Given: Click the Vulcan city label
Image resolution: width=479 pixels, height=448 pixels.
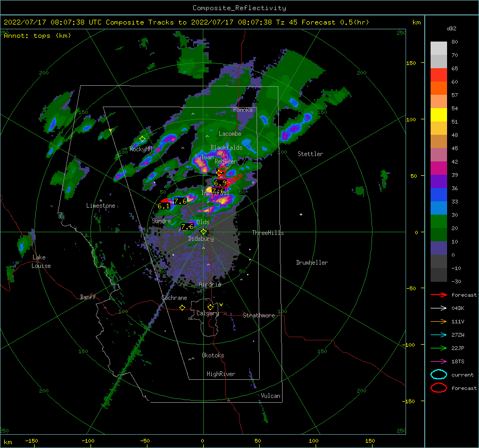Looking at the screenshot, I should 271,396.
